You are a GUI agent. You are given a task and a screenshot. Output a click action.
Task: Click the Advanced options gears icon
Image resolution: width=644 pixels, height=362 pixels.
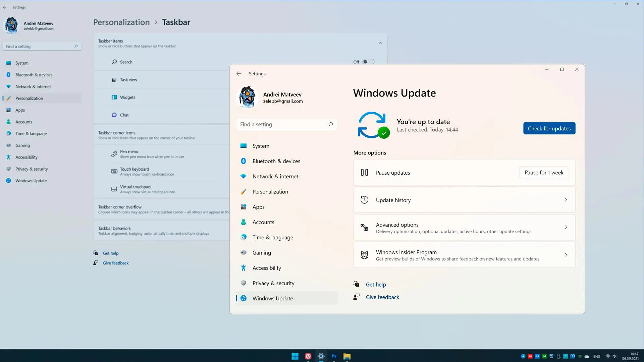point(364,228)
